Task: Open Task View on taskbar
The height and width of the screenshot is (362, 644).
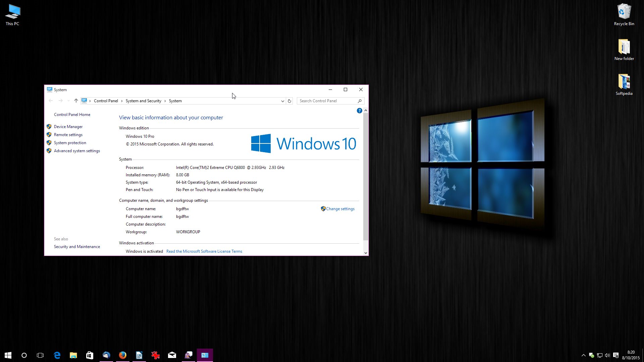Action: 40,355
